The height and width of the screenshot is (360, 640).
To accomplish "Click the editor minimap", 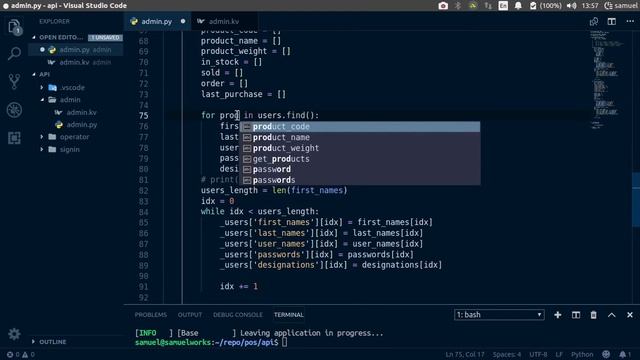I will click(608, 80).
